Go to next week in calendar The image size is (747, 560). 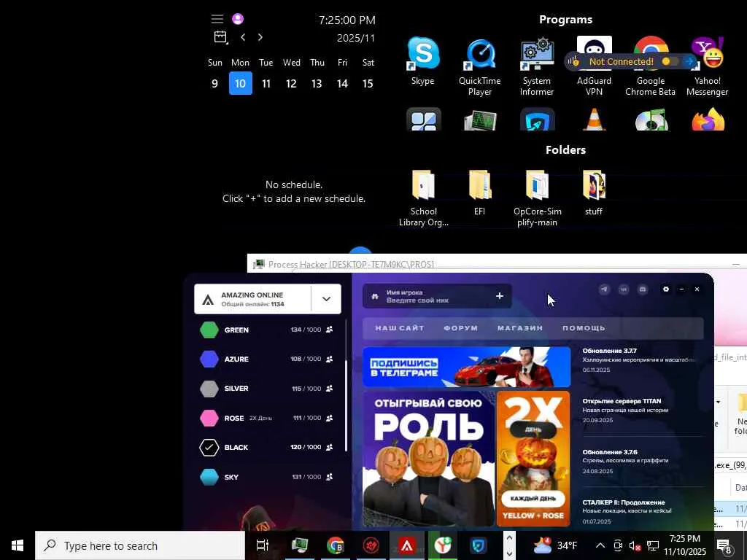[x=260, y=37]
